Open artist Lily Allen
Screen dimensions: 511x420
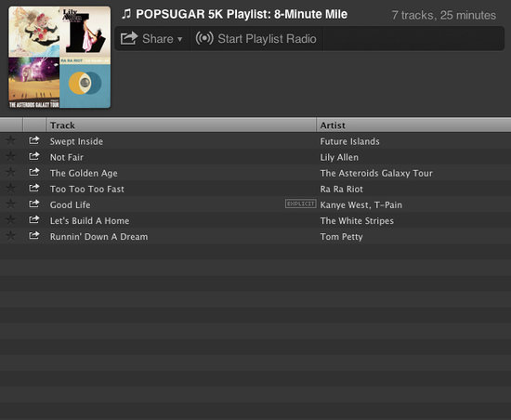(339, 157)
